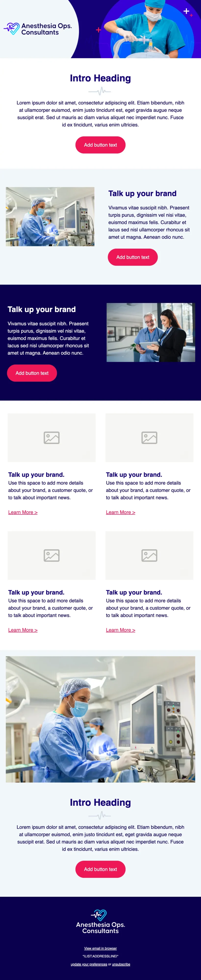Select the doctor and businesswoman photo
This screenshot has height=980, width=201.
pyautogui.click(x=151, y=332)
